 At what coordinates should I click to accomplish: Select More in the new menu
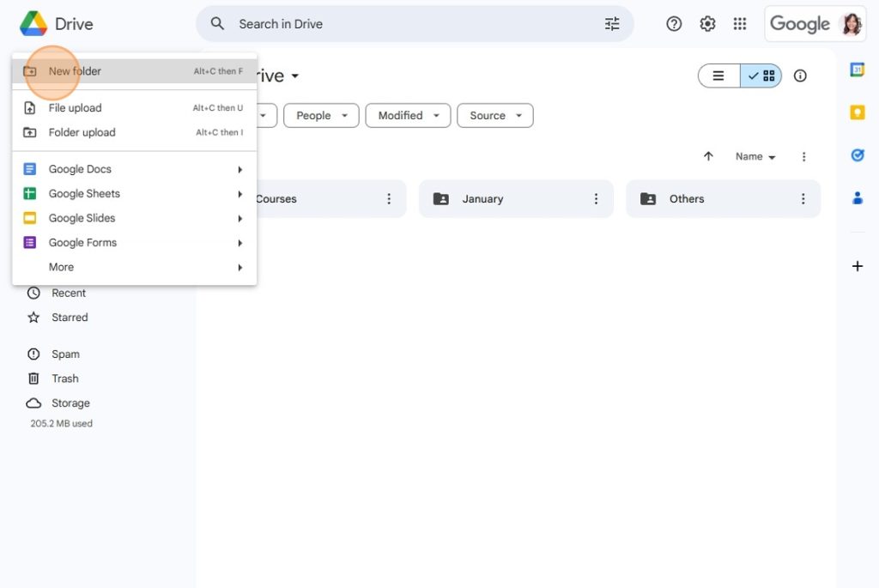[135, 267]
